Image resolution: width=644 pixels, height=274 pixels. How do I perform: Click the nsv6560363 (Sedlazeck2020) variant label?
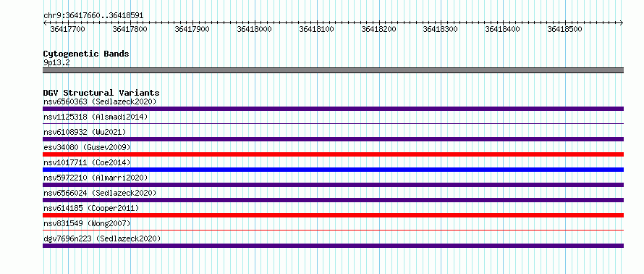point(100,101)
